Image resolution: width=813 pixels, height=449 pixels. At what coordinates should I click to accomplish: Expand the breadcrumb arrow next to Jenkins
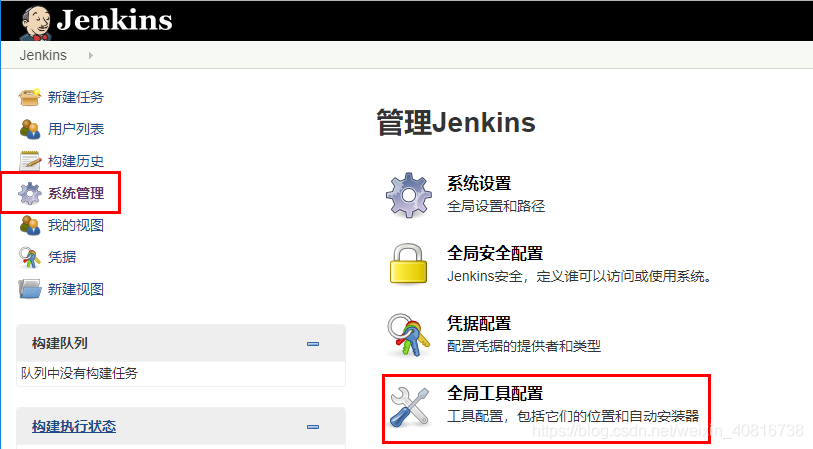(x=91, y=55)
